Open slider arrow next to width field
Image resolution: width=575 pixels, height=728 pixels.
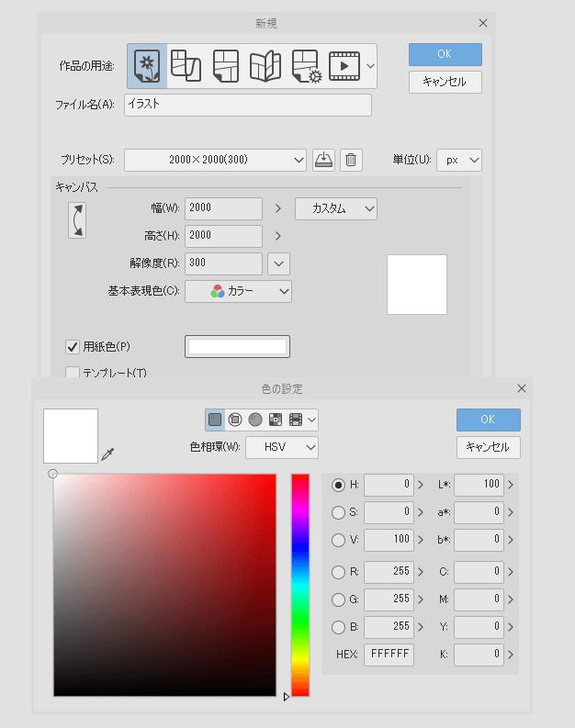tap(278, 209)
